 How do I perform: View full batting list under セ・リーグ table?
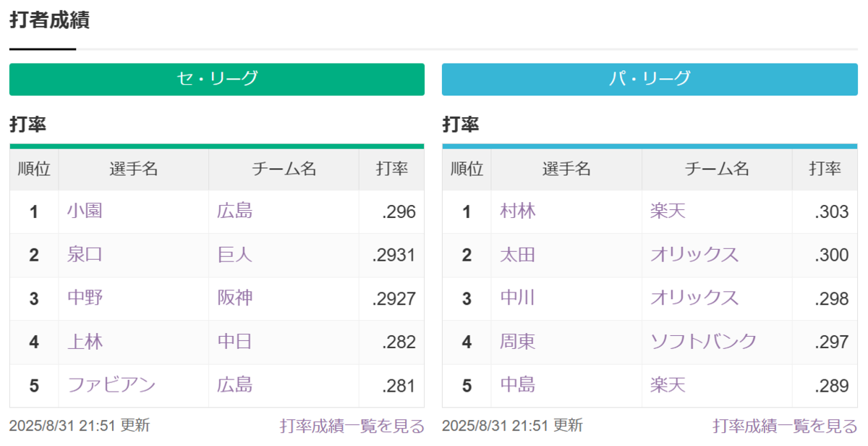(352, 426)
